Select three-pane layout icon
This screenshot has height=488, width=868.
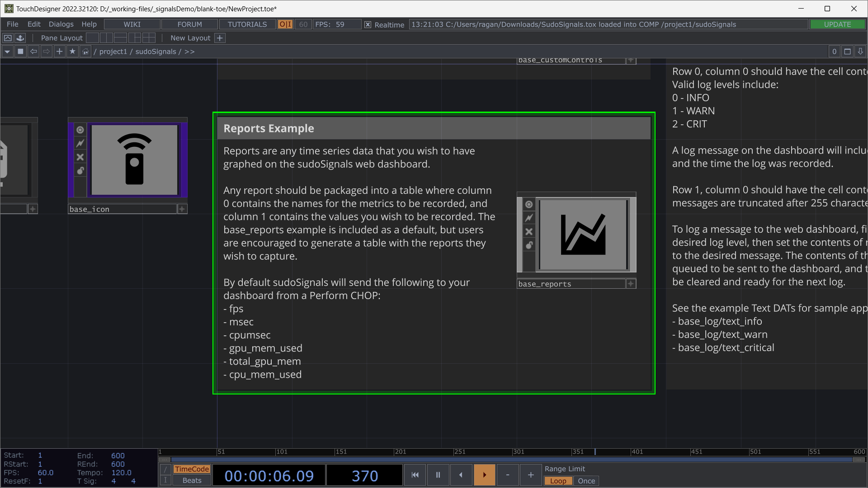[x=135, y=38]
